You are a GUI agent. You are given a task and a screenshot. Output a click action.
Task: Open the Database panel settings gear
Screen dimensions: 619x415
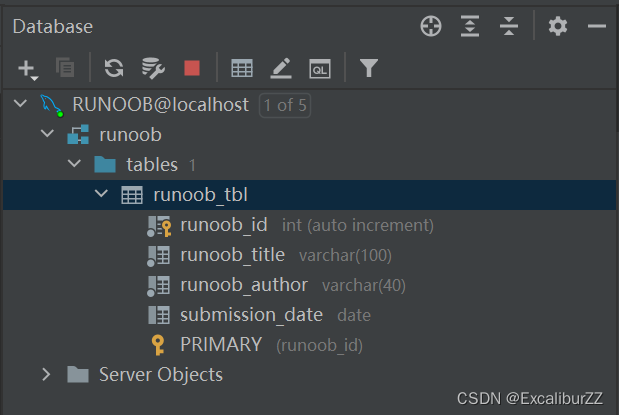tap(558, 26)
